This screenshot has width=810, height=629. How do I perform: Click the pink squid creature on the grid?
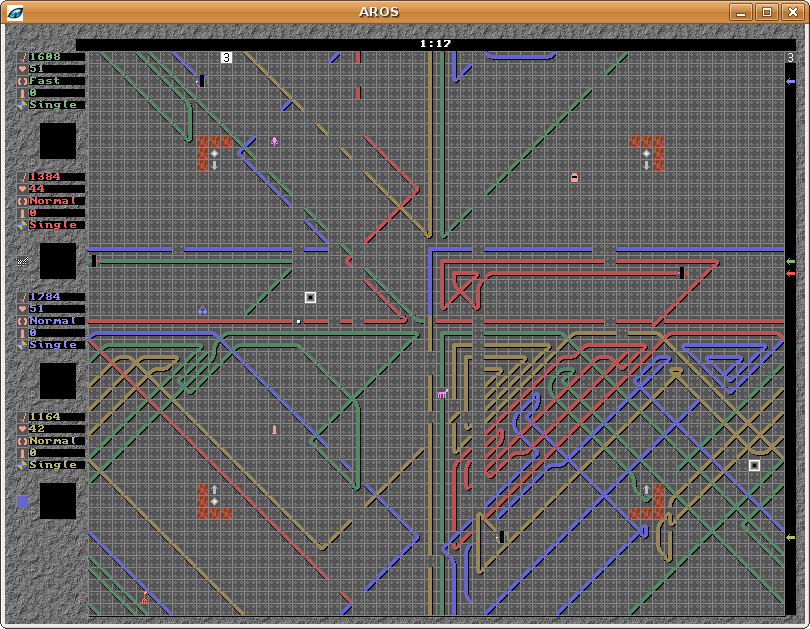(x=274, y=141)
